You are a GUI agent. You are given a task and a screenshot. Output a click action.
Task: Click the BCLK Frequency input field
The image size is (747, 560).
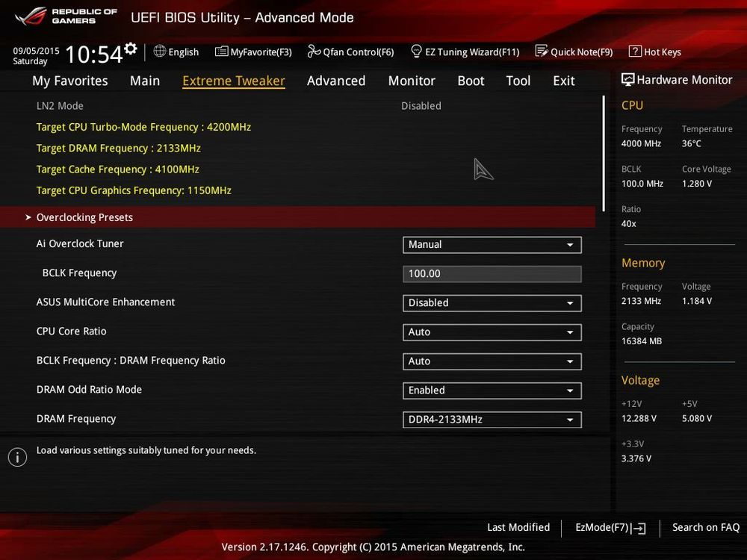pos(492,274)
